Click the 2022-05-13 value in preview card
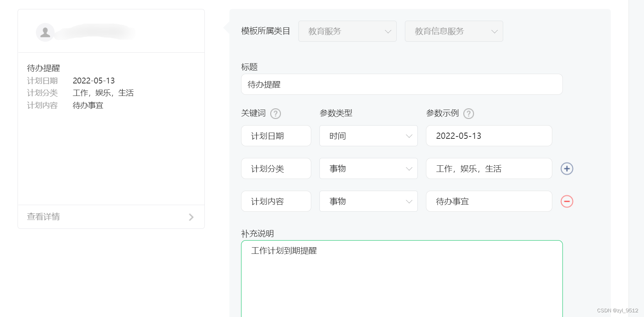Image resolution: width=644 pixels, height=317 pixels. [x=94, y=81]
